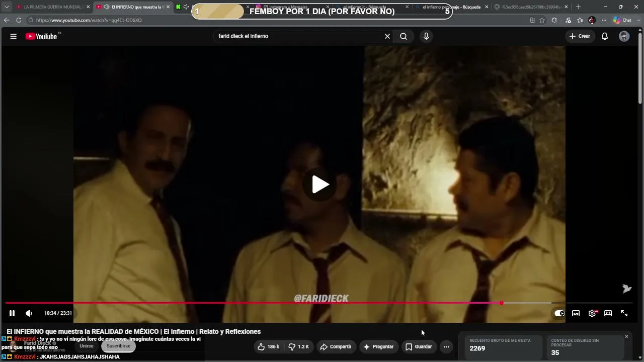
Task: Clear the search box text
Action: [x=387, y=36]
